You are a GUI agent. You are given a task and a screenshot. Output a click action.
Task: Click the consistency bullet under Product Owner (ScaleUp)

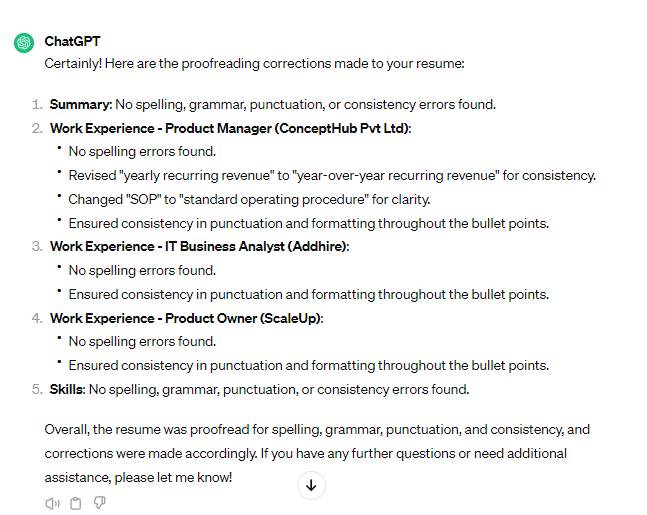pyautogui.click(x=308, y=365)
